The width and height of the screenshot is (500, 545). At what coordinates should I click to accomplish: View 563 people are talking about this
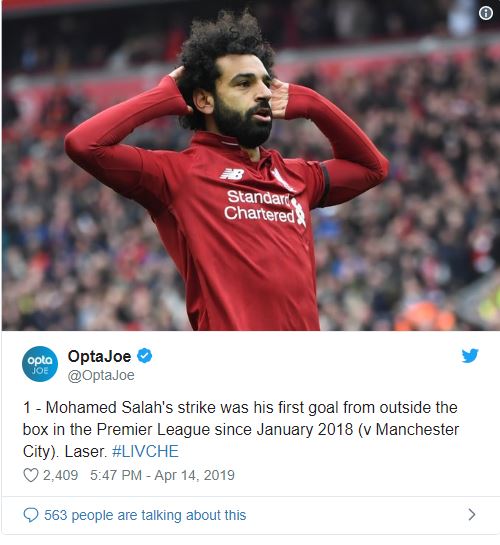coord(145,515)
